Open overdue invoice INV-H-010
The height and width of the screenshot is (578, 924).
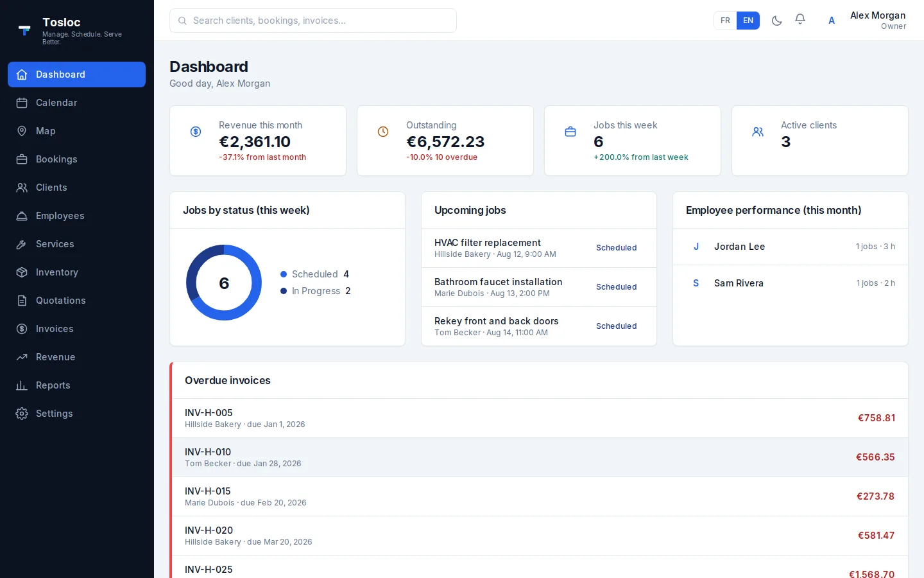click(540, 457)
